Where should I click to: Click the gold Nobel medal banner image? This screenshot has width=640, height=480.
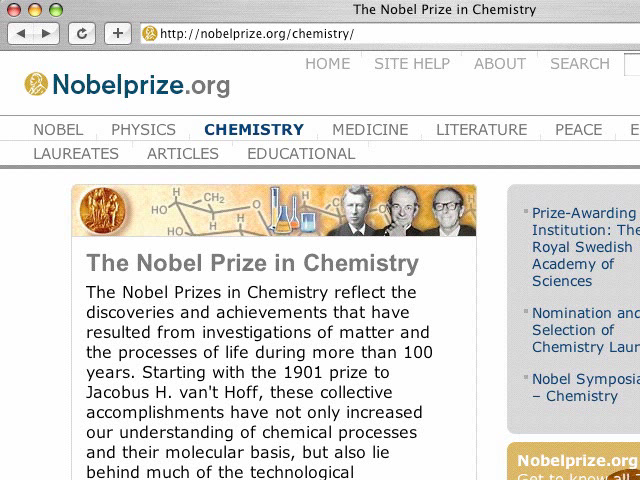[98, 211]
